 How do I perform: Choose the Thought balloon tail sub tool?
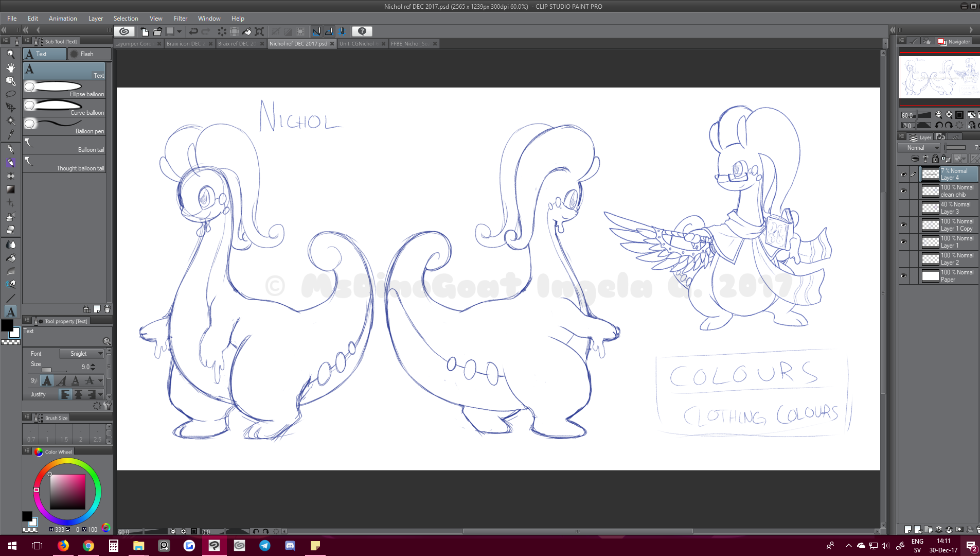point(64,164)
